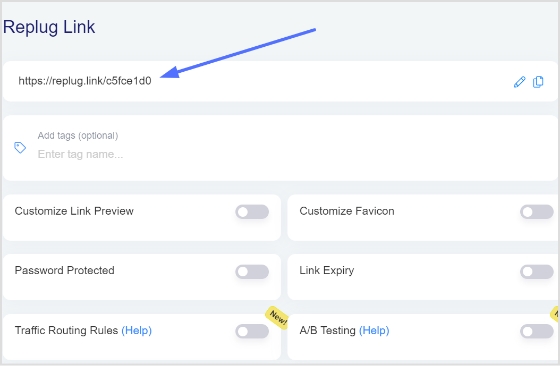
Task: Activate the A/B Testing toggle
Action: (537, 331)
